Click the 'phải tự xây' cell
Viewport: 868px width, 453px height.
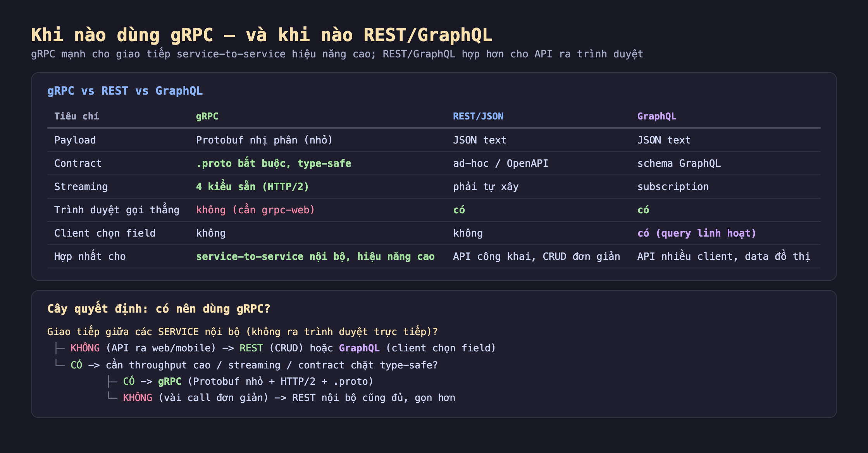click(x=486, y=187)
